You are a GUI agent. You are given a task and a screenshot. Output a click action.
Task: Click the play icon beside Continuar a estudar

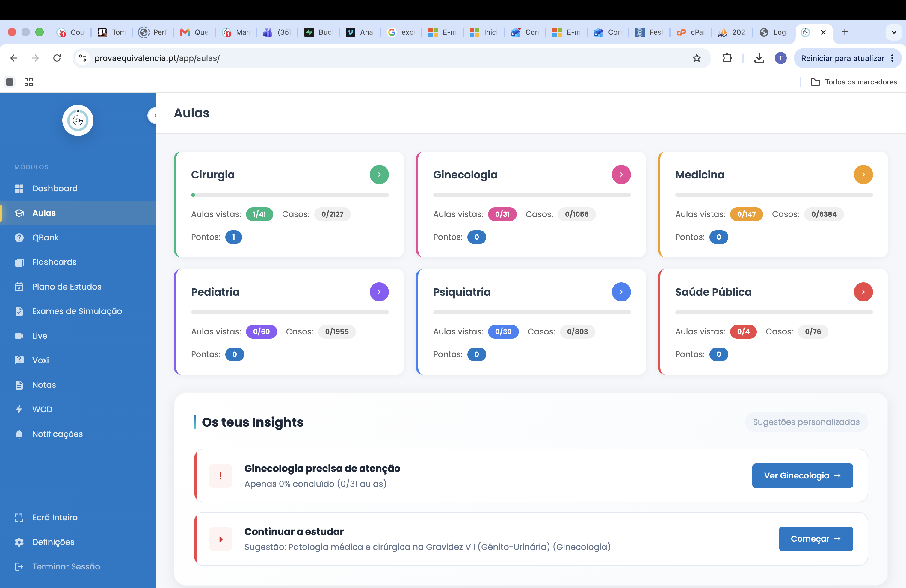pos(221,539)
